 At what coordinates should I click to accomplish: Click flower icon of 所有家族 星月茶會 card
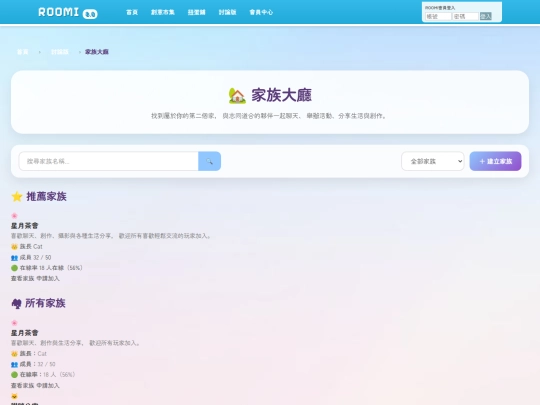click(14, 323)
